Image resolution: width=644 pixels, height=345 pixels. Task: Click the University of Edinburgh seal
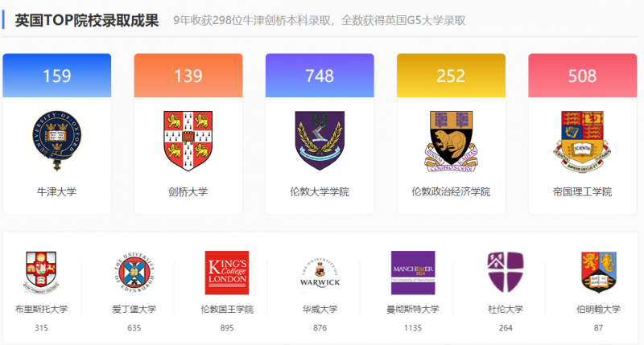pos(134,273)
